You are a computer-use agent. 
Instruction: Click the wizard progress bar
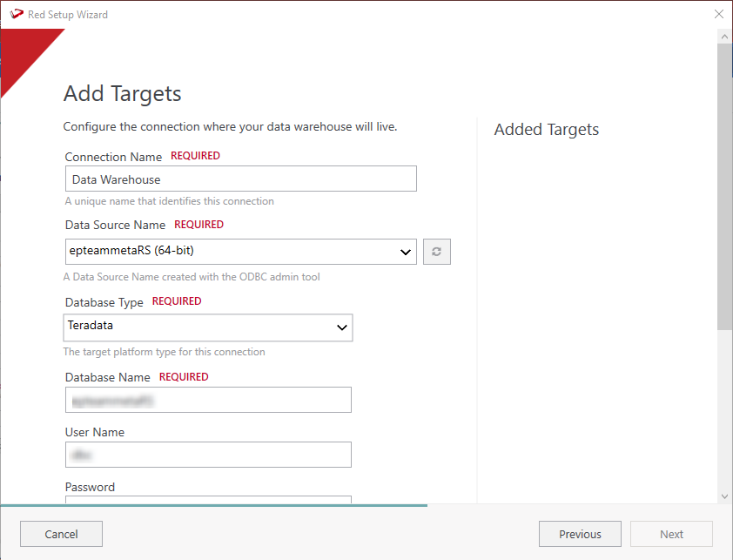[213, 505]
